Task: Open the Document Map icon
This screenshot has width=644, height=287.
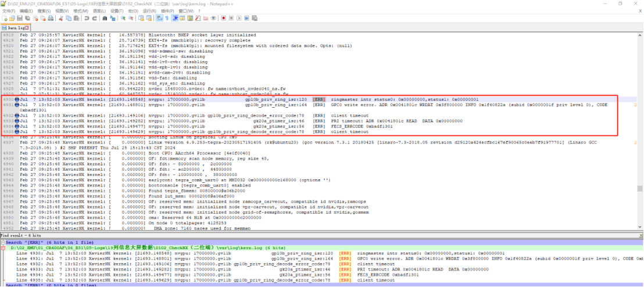Action: 189,18
